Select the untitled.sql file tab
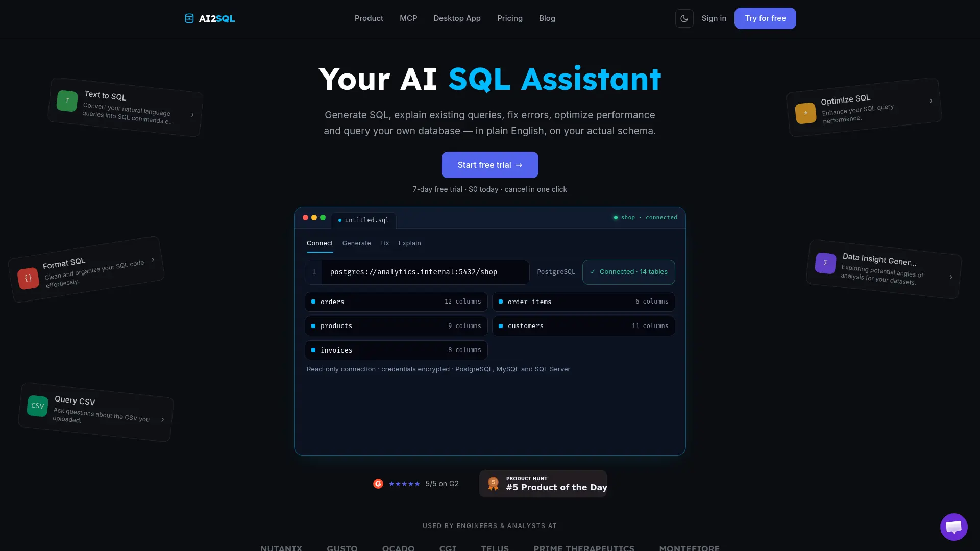 (363, 220)
